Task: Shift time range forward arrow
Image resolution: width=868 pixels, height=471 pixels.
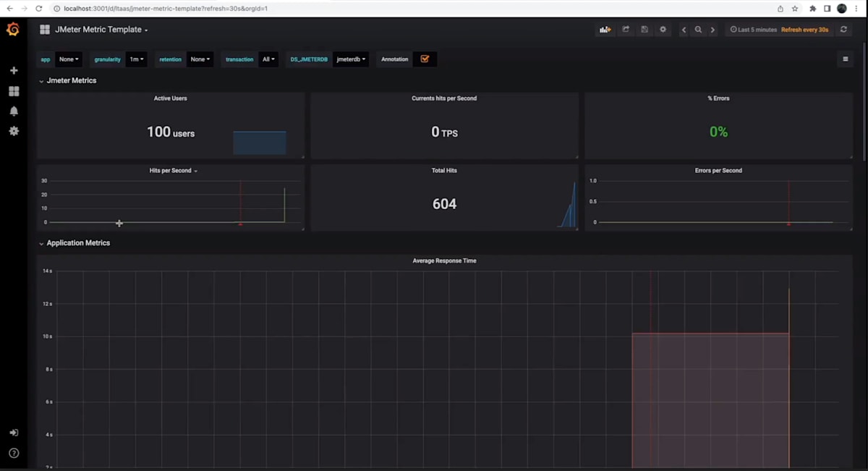Action: point(712,30)
